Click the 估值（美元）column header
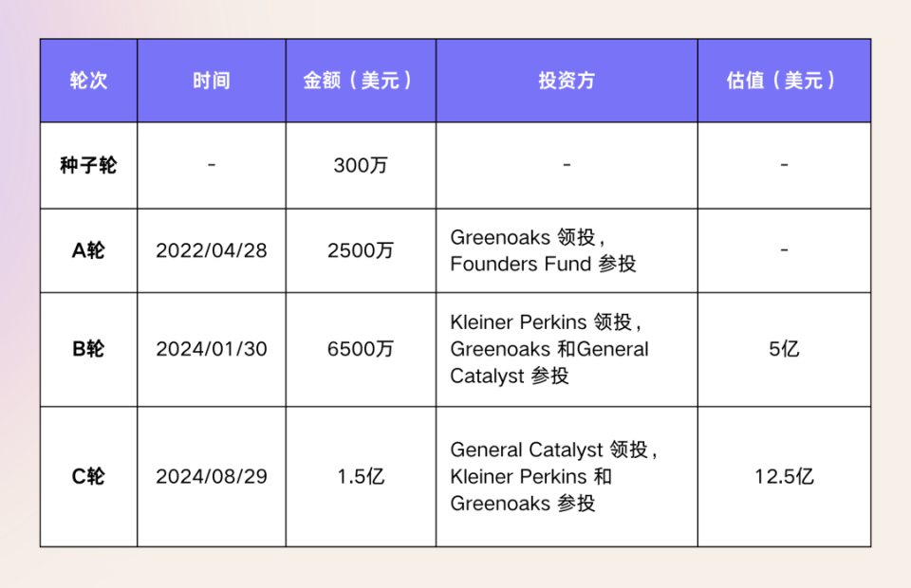This screenshot has height=588, width=911. 784,81
